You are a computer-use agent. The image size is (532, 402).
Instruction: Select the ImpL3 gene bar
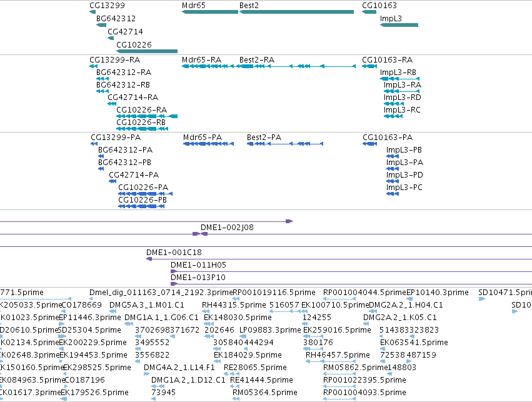coord(399,25)
